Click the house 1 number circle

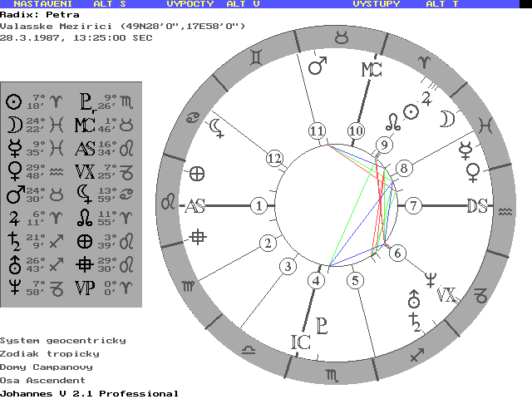tap(260, 205)
